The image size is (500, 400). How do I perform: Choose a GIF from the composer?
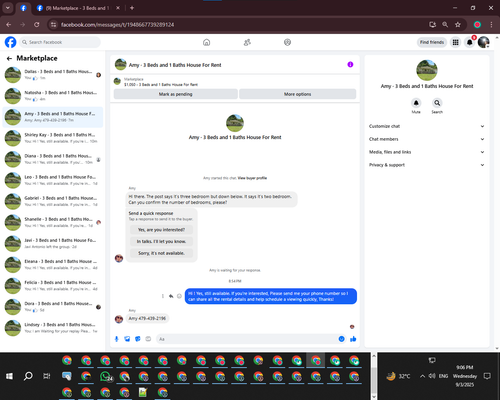tap(148, 339)
